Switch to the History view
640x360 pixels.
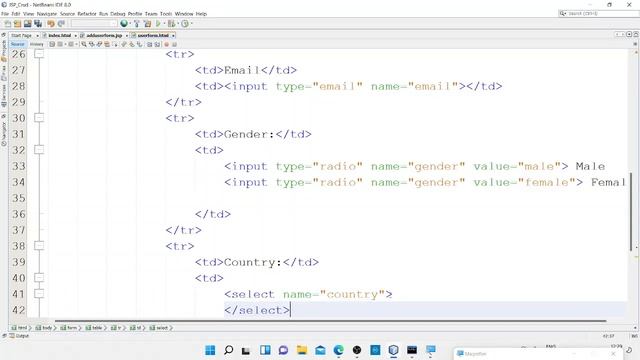coord(36,44)
